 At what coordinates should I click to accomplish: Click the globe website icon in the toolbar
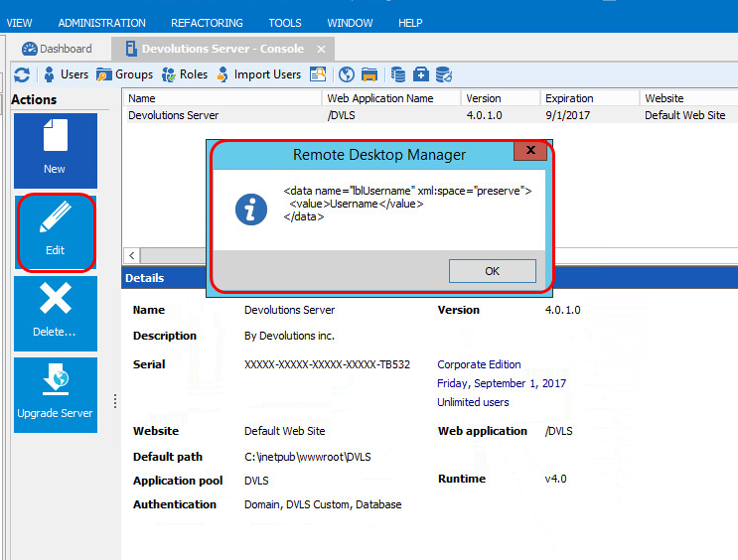[347, 74]
